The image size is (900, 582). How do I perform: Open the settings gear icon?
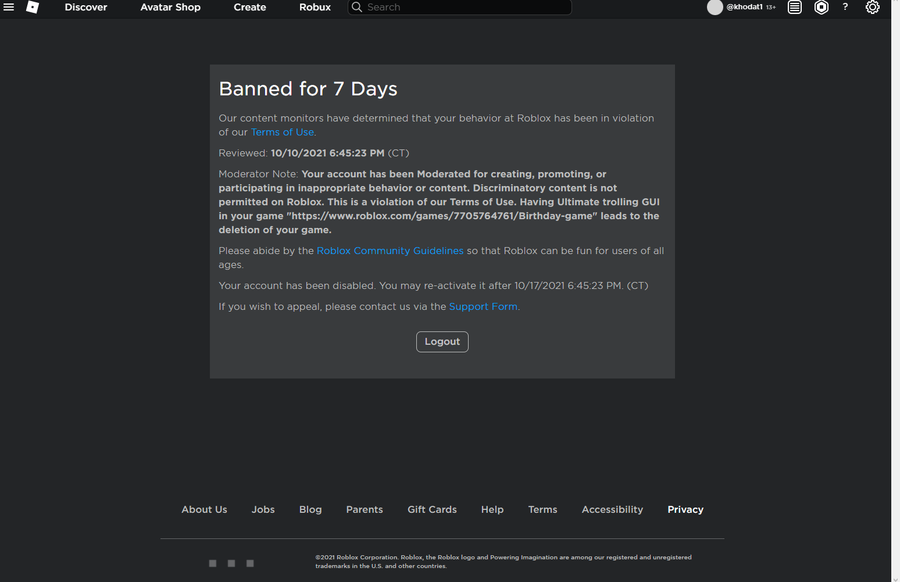point(872,7)
